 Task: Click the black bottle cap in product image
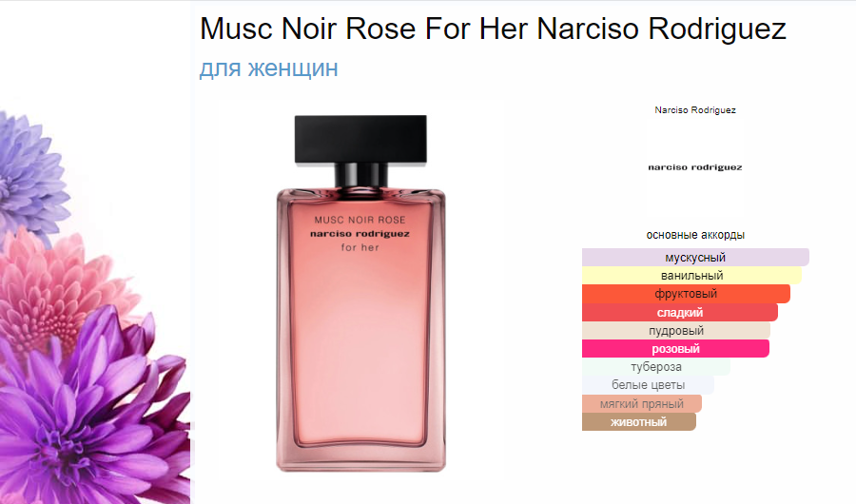tap(360, 139)
